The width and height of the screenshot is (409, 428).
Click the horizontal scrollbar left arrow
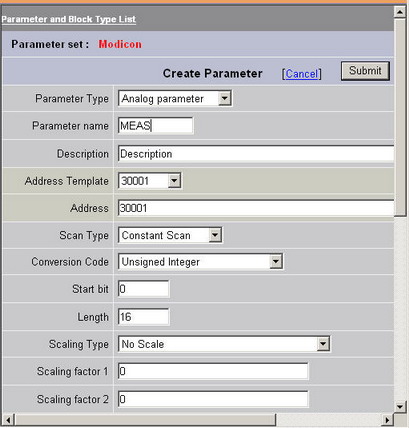(8, 420)
